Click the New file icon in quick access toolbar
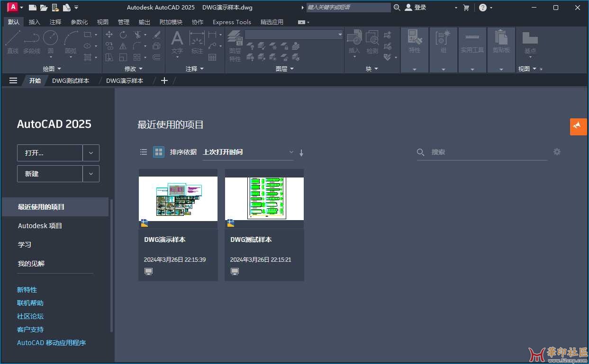The width and height of the screenshot is (589, 364). (32, 8)
